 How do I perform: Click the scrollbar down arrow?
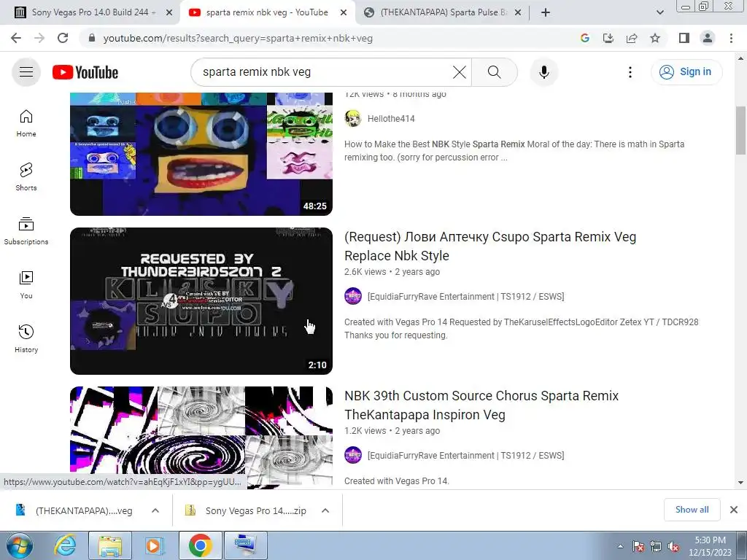pyautogui.click(x=740, y=483)
